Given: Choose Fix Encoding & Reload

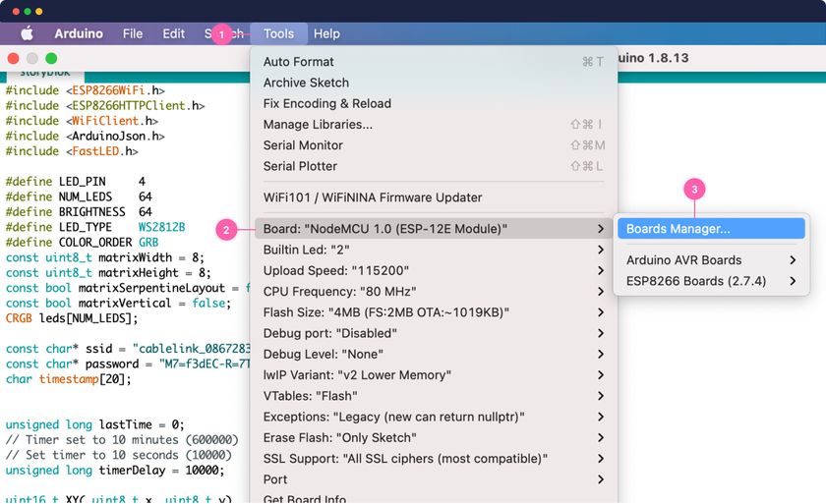Looking at the screenshot, I should click(433, 103).
